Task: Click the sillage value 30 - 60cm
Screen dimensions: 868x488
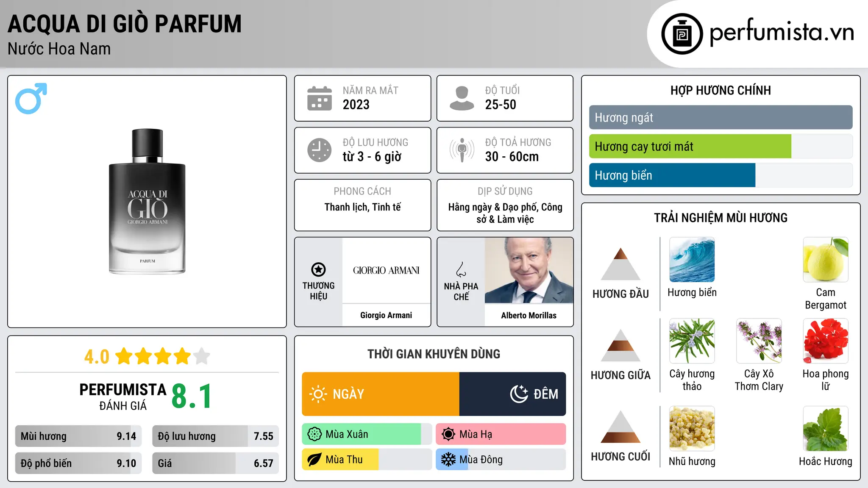Action: point(512,157)
